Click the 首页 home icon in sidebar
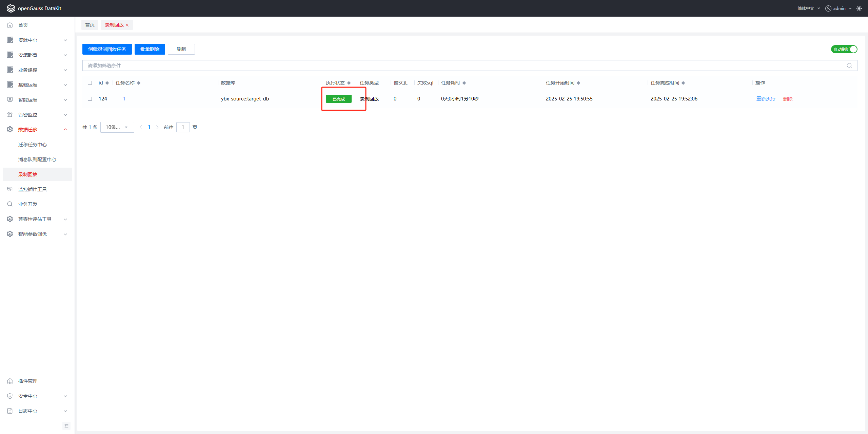Viewport: 868px width, 434px height. [10, 25]
